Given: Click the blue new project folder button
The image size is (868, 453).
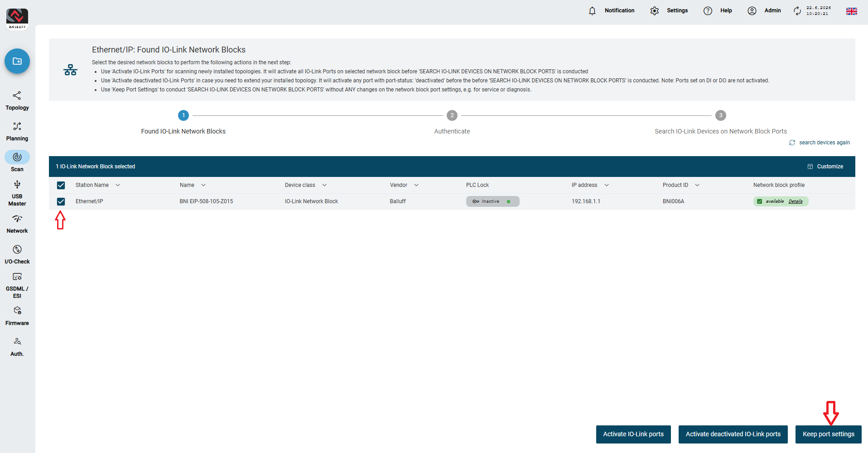Looking at the screenshot, I should coord(17,61).
